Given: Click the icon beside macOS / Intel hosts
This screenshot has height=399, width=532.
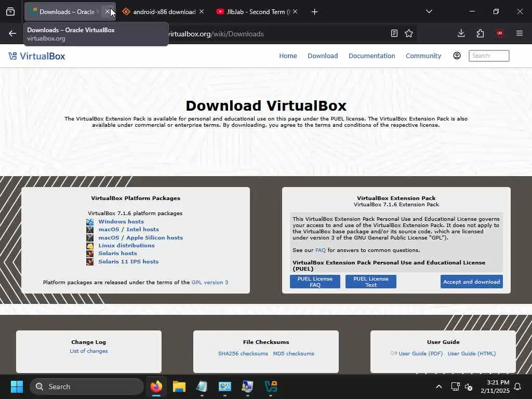Looking at the screenshot, I should point(90,230).
